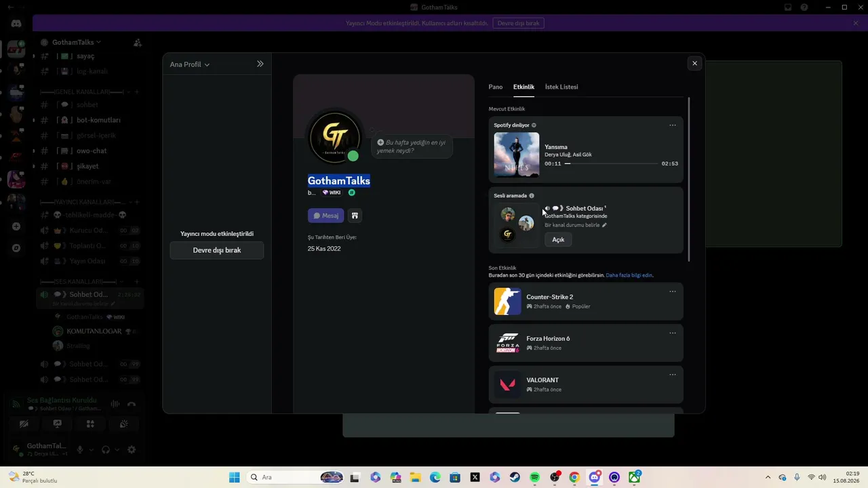Close the profile popup with the X
The image size is (868, 488).
coord(694,63)
